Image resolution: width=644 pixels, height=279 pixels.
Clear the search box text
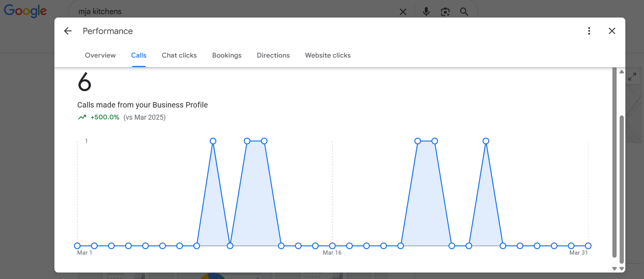(x=403, y=12)
